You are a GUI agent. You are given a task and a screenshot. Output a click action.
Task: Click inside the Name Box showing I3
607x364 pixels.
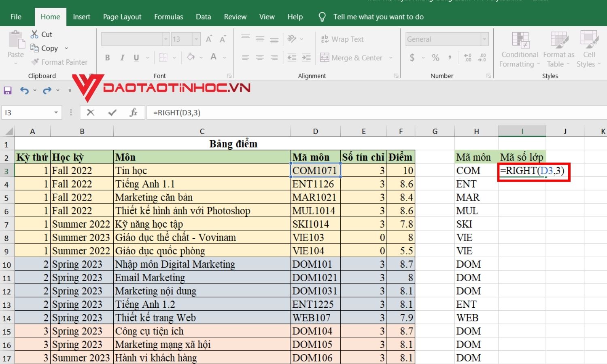tap(28, 112)
